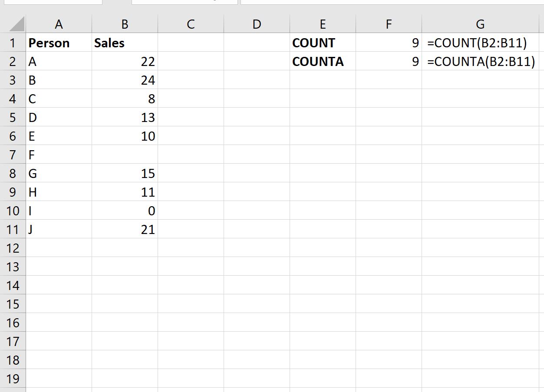Image resolution: width=544 pixels, height=392 pixels.
Task: Click the cell with sales value 0
Action: pyautogui.click(x=125, y=211)
